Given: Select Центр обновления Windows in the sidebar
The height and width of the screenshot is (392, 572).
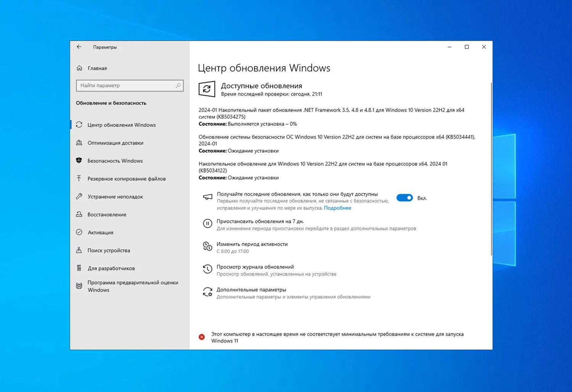Looking at the screenshot, I should [130, 125].
